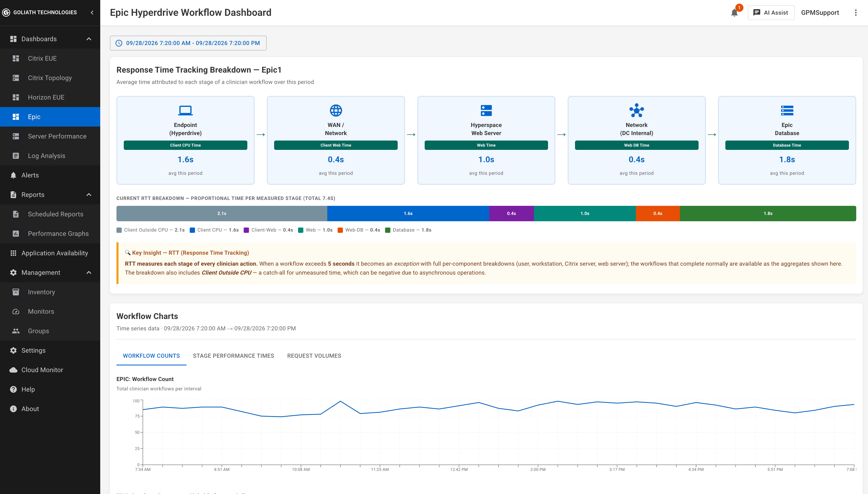
Task: Click the purple 0.4s bar segment
Action: point(512,213)
